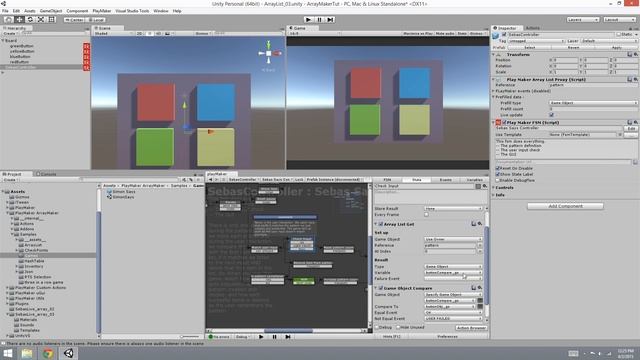Toggle Live update checkbox
Viewport: 640px width, 360px height.
coord(551,115)
